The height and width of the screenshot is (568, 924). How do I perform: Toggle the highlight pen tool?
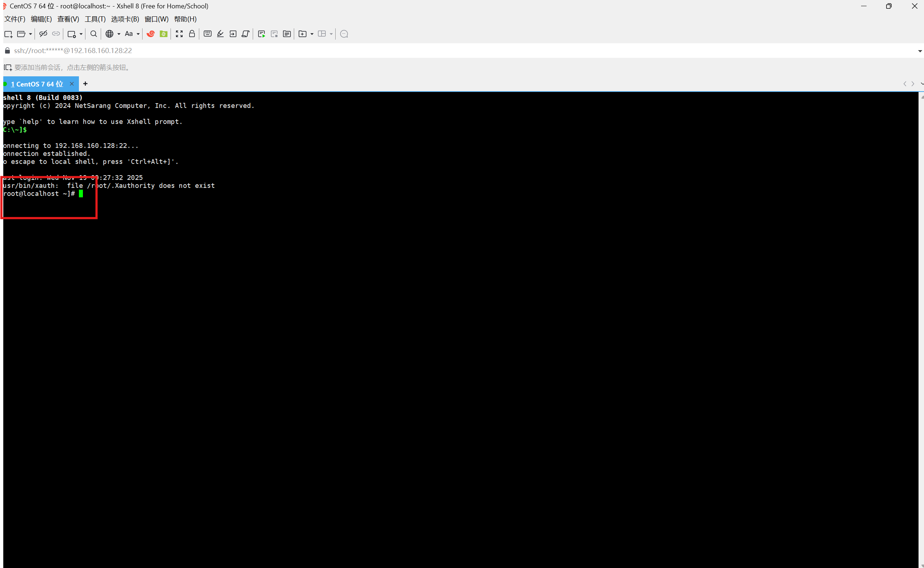coord(220,34)
